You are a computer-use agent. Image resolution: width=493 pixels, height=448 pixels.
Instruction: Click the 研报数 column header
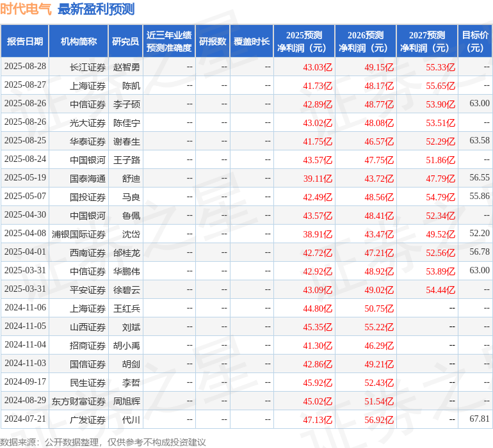pos(213,41)
